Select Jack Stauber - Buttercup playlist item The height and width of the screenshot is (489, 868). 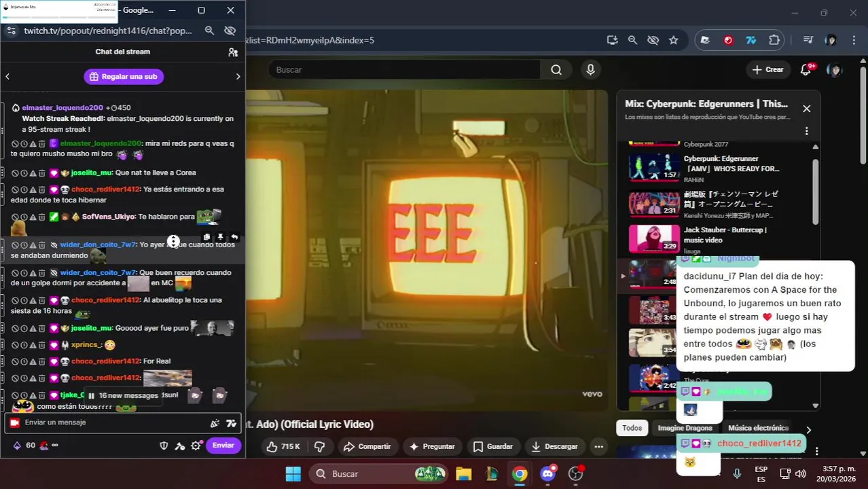click(x=720, y=238)
